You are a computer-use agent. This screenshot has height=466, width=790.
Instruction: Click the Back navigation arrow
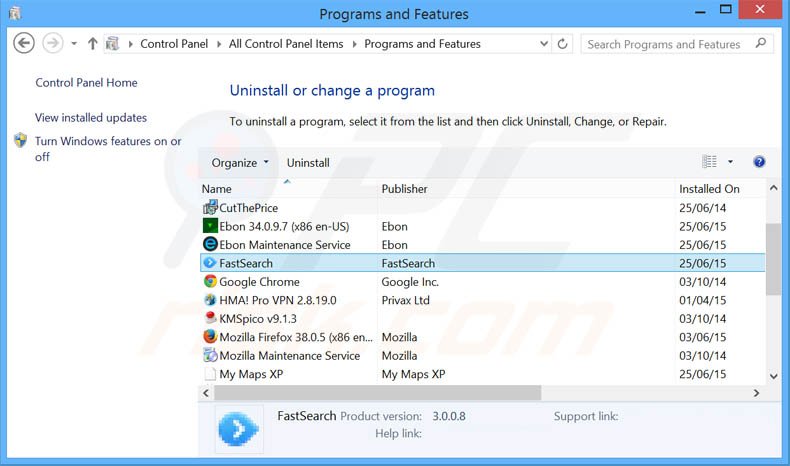(x=24, y=43)
